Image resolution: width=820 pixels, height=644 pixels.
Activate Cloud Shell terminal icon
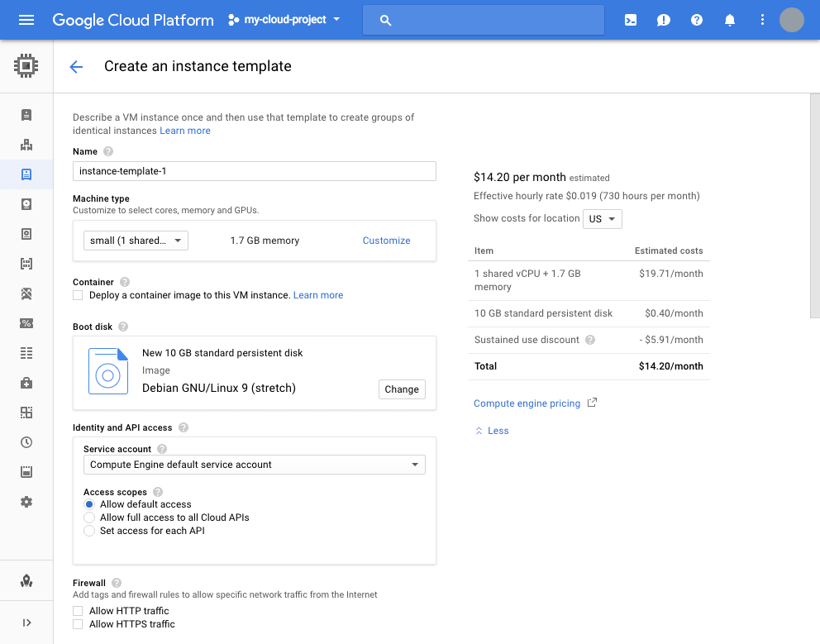point(631,20)
